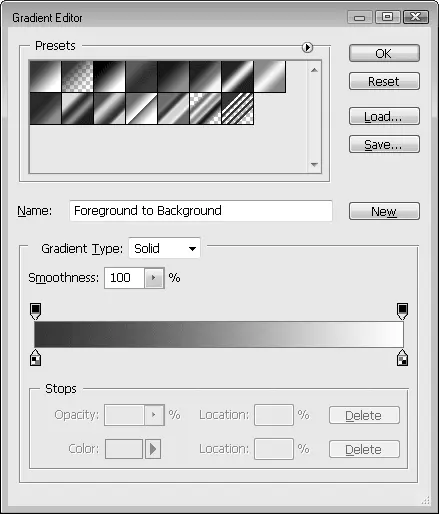Close the Gradient Editor dialog
This screenshot has width=439, height=514.
(x=416, y=17)
